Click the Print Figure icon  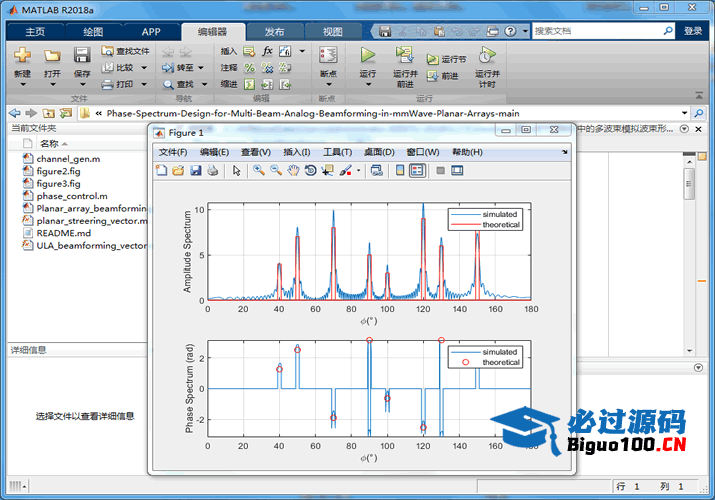(x=212, y=171)
